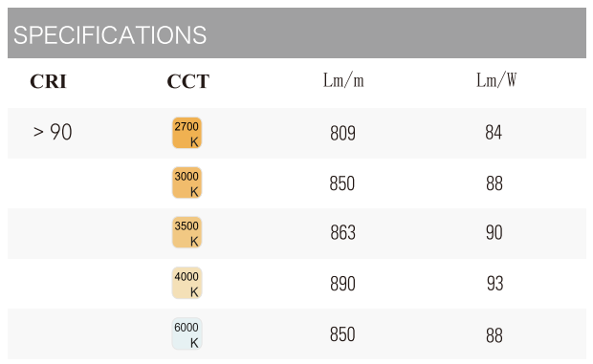Click the Lm/W column header
Screen dimensions: 593x364
click(x=496, y=80)
